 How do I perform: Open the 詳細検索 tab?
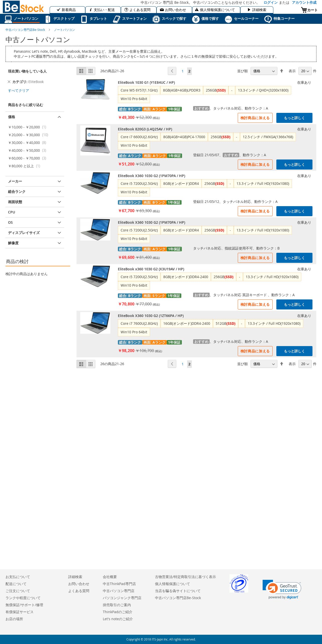click(257, 10)
